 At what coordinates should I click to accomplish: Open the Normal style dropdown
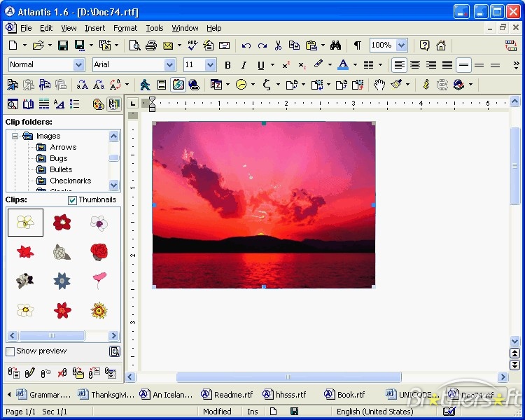click(x=79, y=65)
